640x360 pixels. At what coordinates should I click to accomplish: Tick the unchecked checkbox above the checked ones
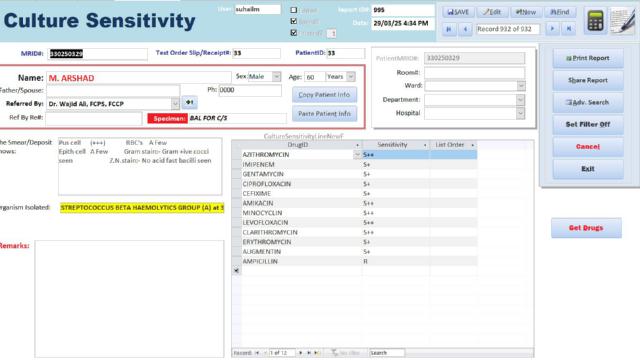[x=293, y=10]
